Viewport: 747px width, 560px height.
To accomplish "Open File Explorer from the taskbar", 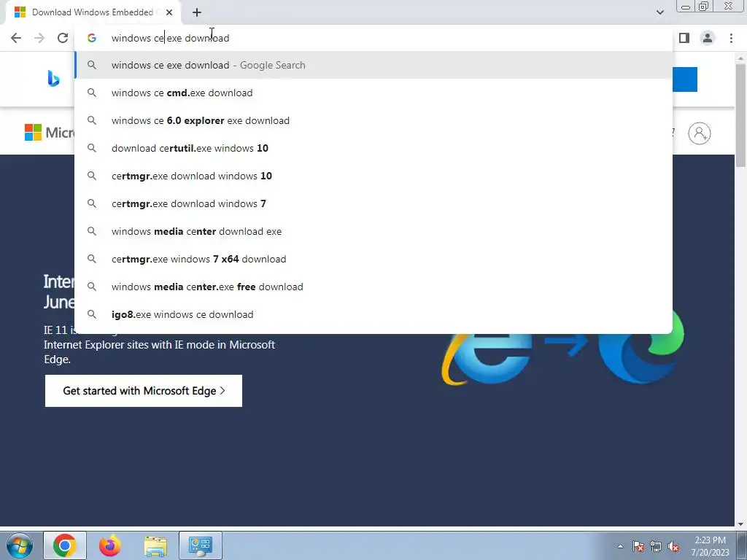I will coord(155,545).
